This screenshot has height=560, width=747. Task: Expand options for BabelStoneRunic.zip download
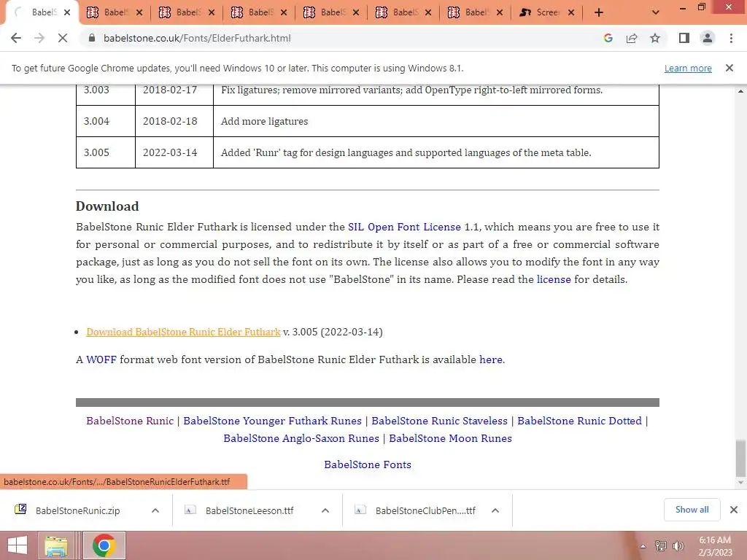[x=155, y=510]
